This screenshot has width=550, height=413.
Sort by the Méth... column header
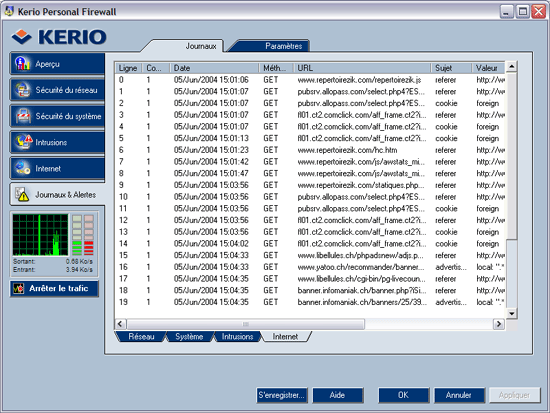(x=276, y=68)
